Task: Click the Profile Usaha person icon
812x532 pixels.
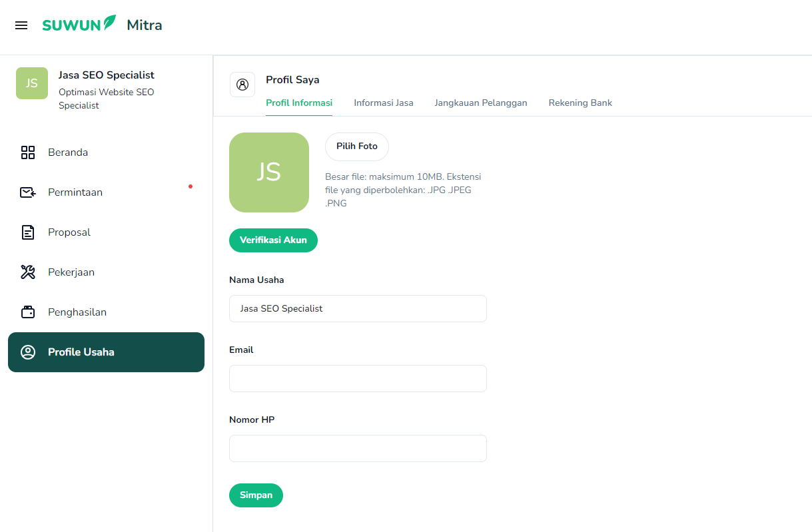Action: click(28, 352)
